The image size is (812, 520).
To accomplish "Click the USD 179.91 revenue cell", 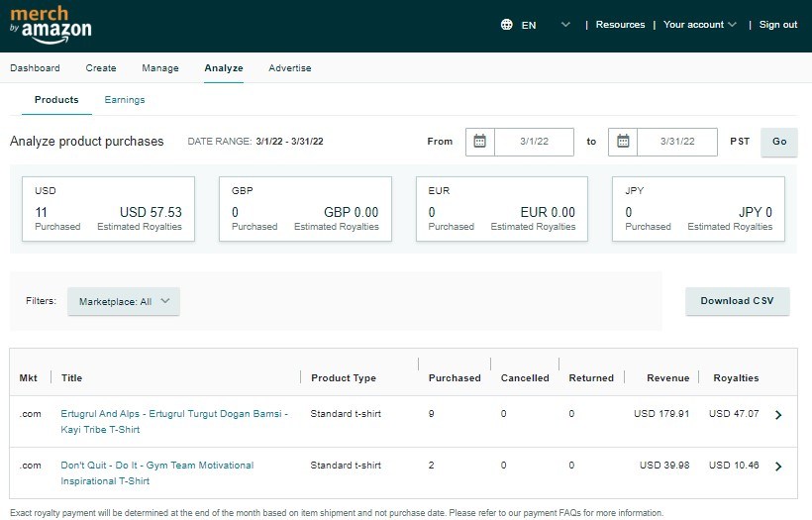I will coord(661,414).
